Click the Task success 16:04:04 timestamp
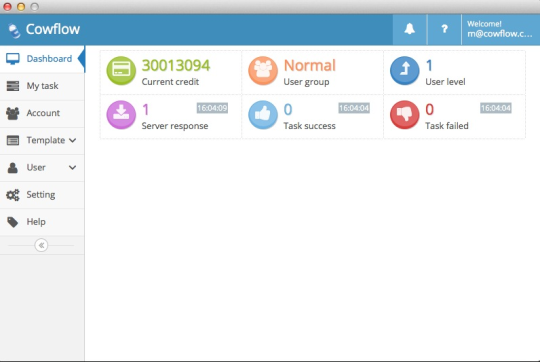The width and height of the screenshot is (540, 362). point(354,108)
